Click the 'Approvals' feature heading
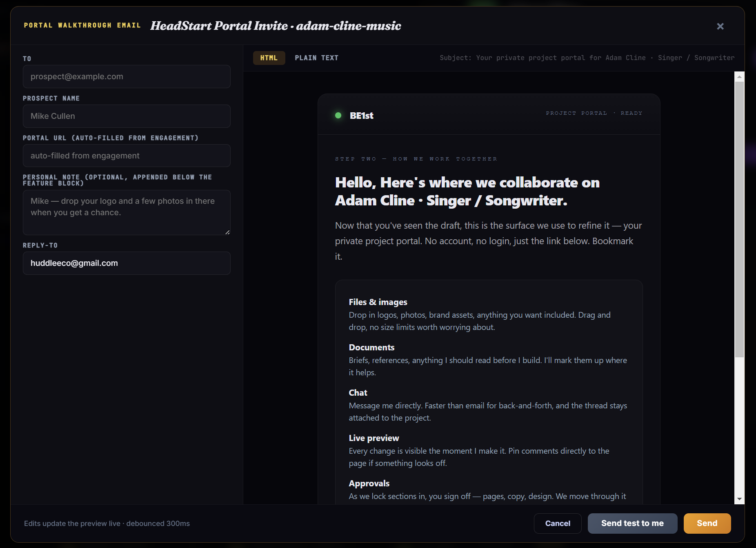 369,483
